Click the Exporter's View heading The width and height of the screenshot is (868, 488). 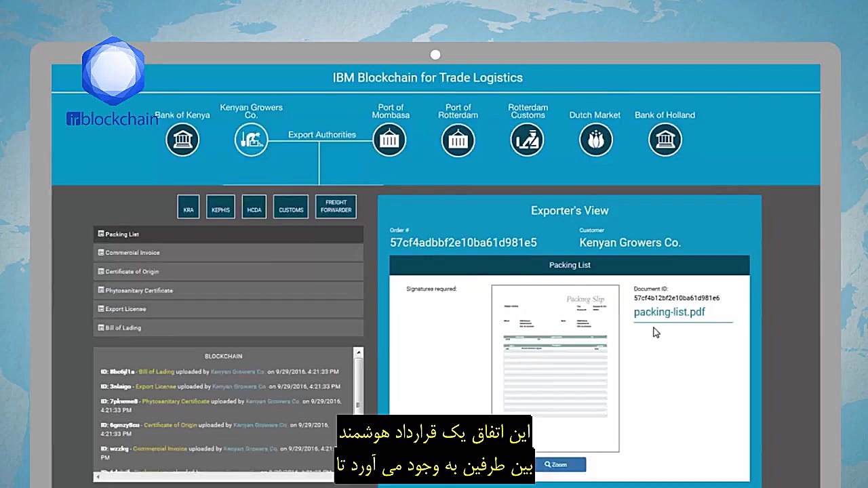pos(570,211)
